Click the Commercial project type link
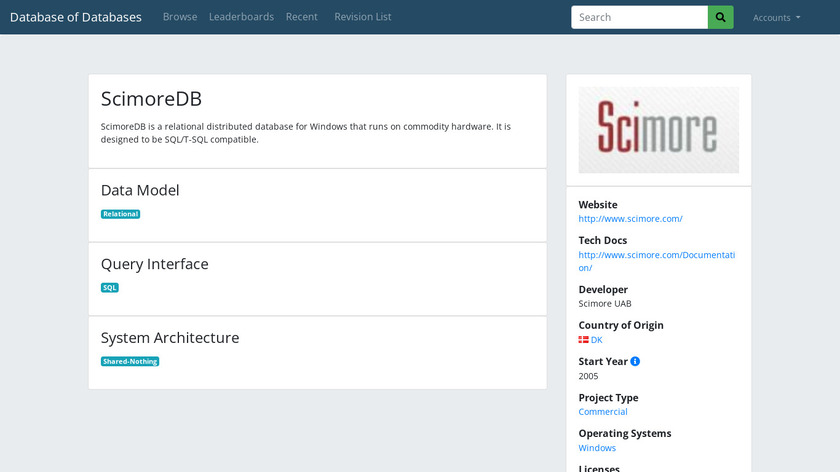The image size is (840, 472). click(x=603, y=412)
